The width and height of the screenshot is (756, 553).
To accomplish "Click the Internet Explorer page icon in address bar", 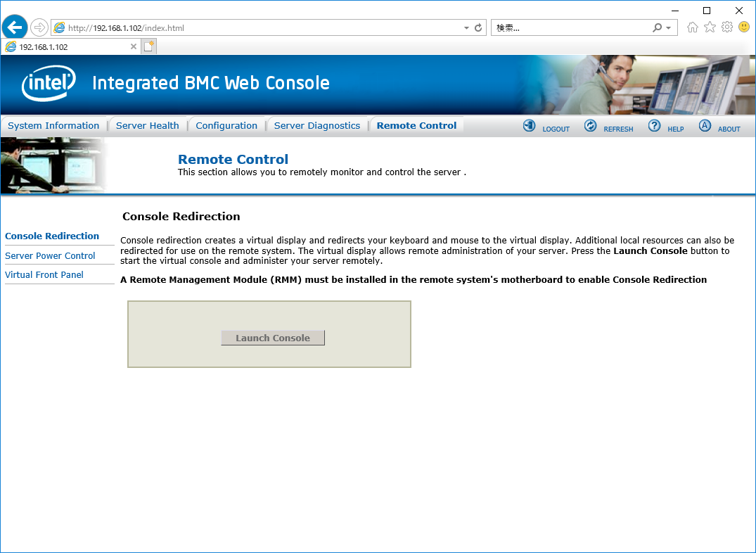I will click(59, 28).
